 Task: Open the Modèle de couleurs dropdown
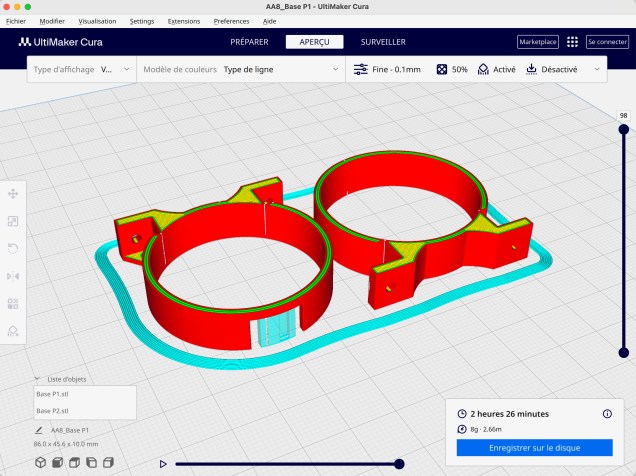[240, 70]
